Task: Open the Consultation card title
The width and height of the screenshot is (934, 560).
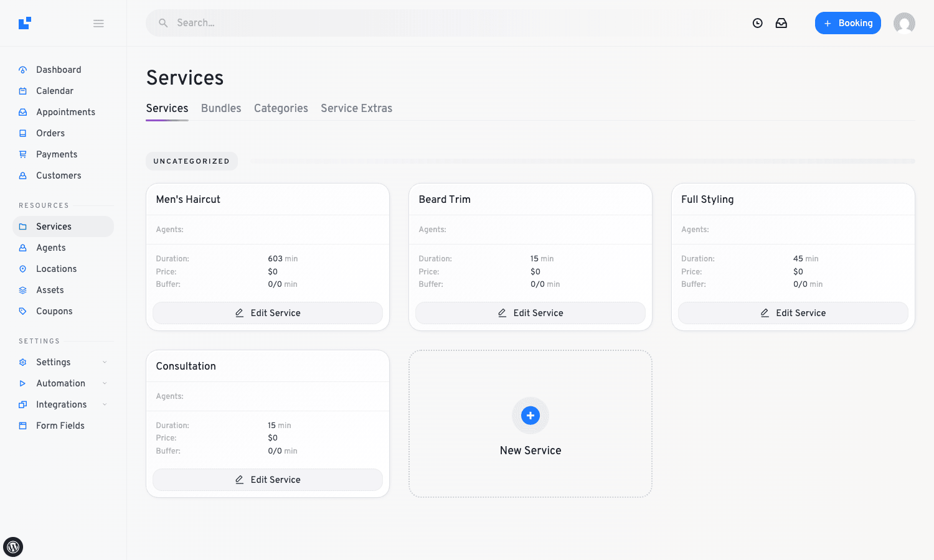Action: pyautogui.click(x=186, y=366)
